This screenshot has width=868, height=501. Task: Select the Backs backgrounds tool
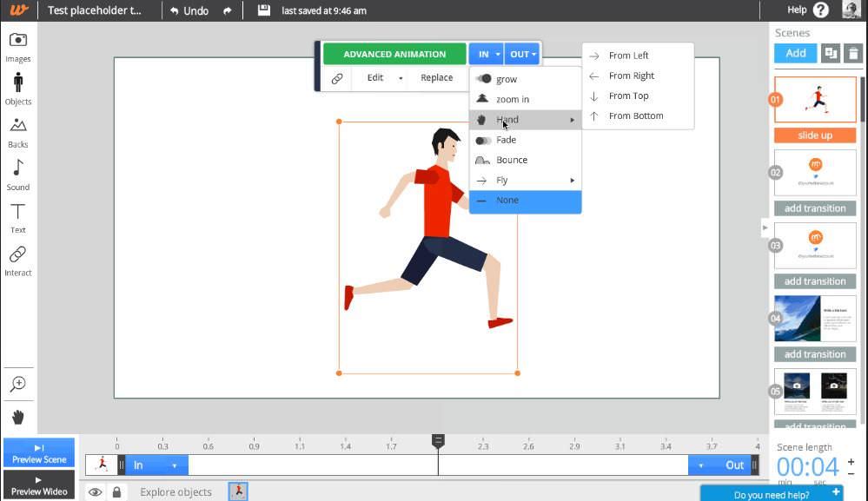pos(17,131)
